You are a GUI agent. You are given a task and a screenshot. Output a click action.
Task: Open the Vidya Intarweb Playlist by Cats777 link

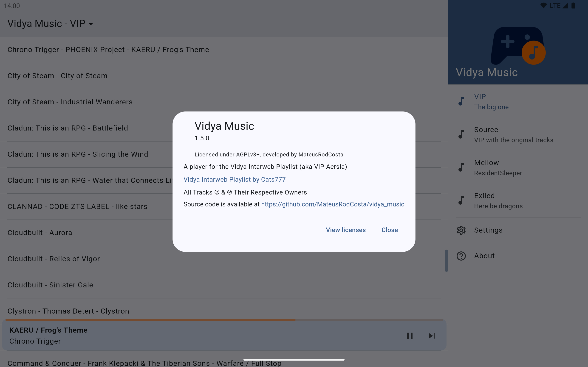(x=235, y=179)
